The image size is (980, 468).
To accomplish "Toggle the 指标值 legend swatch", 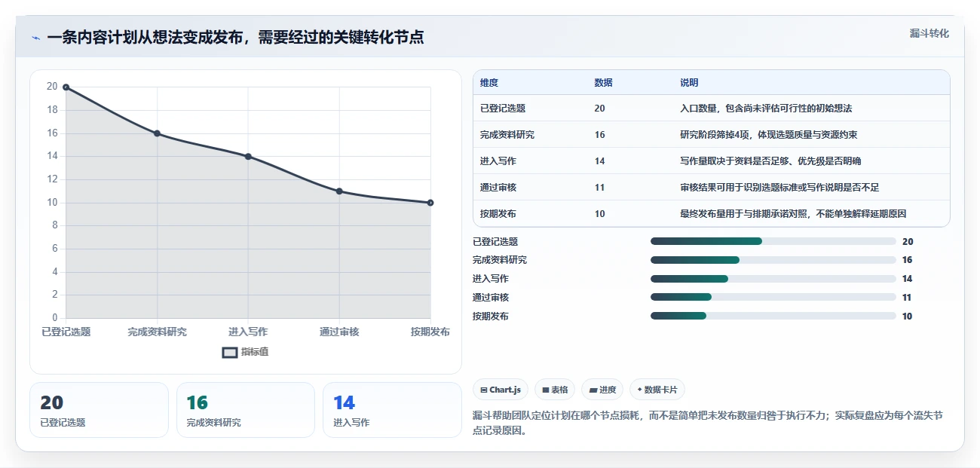I will (230, 352).
